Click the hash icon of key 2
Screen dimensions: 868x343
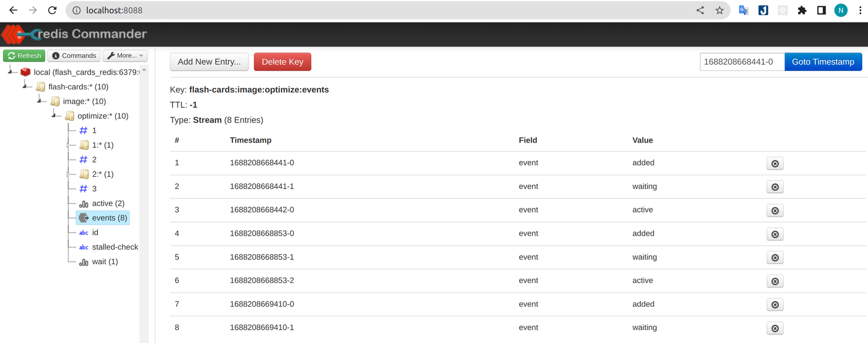click(84, 159)
